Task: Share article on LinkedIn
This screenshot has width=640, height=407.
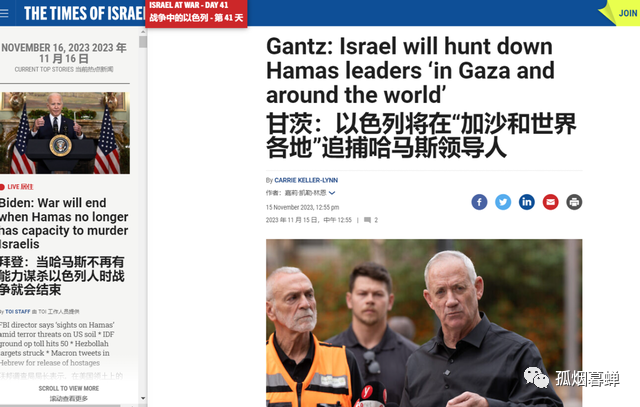Action: 527,202
